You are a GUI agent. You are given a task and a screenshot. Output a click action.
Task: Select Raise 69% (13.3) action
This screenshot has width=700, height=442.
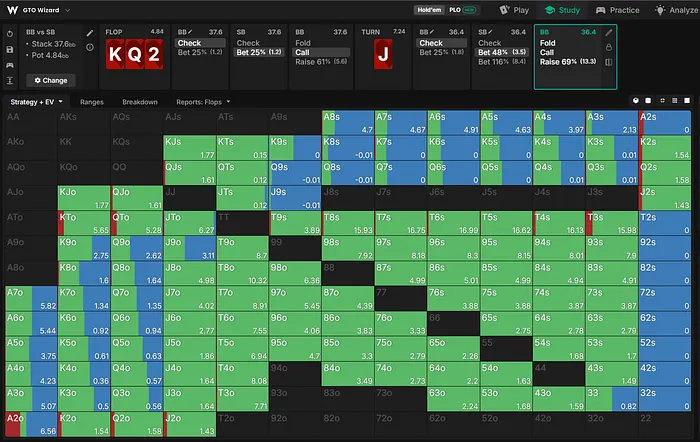click(568, 62)
